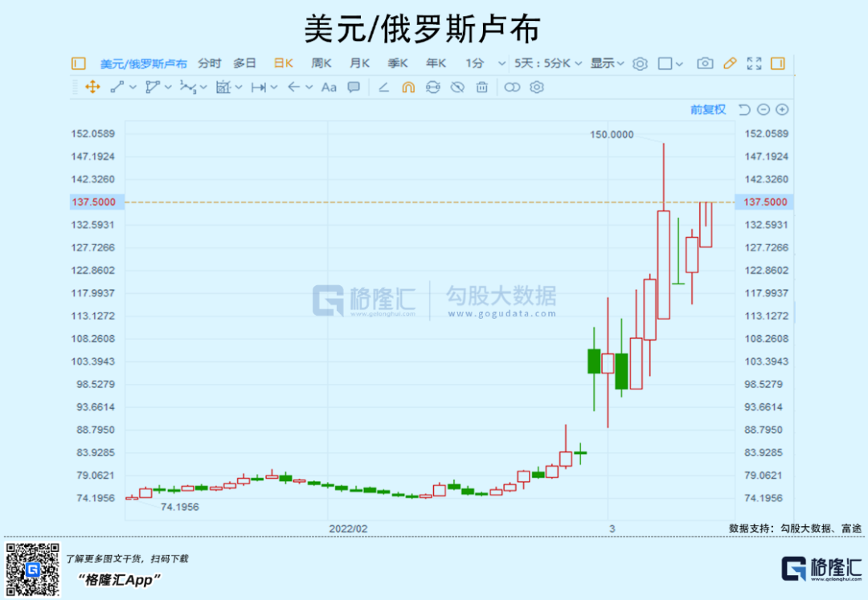Click the square layout icon

(x=665, y=63)
